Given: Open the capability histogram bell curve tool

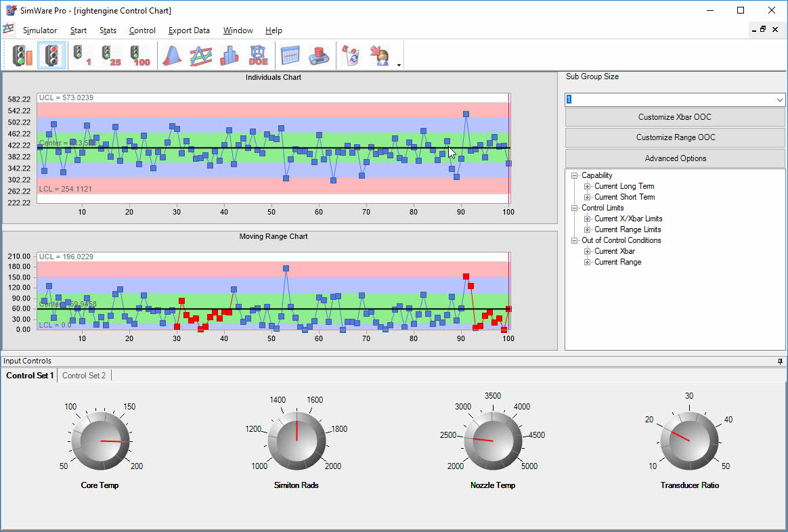Looking at the screenshot, I should (x=171, y=55).
